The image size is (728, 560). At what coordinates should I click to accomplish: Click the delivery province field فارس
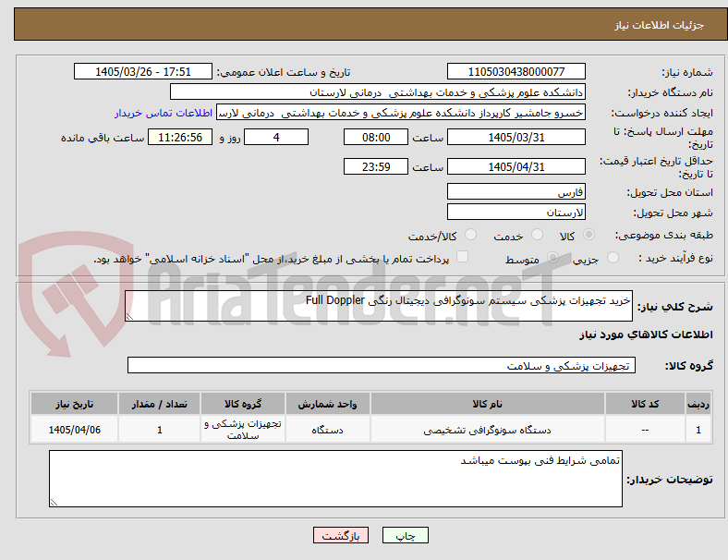point(516,191)
